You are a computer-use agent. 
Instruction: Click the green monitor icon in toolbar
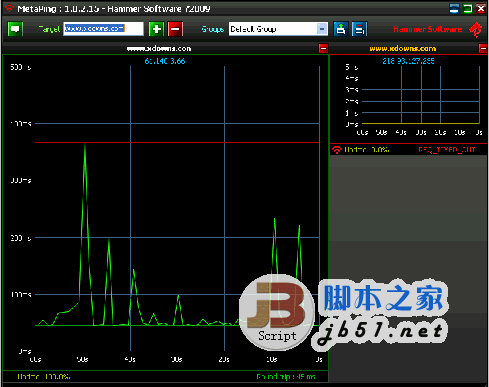tap(15, 29)
